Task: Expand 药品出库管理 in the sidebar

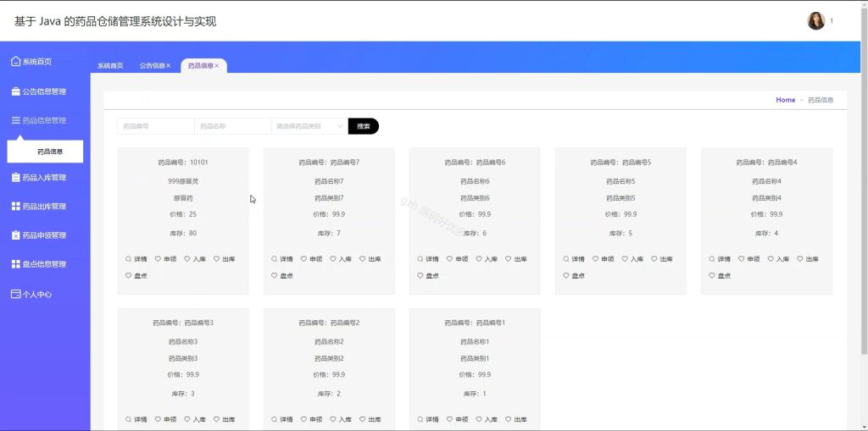Action: [39, 207]
